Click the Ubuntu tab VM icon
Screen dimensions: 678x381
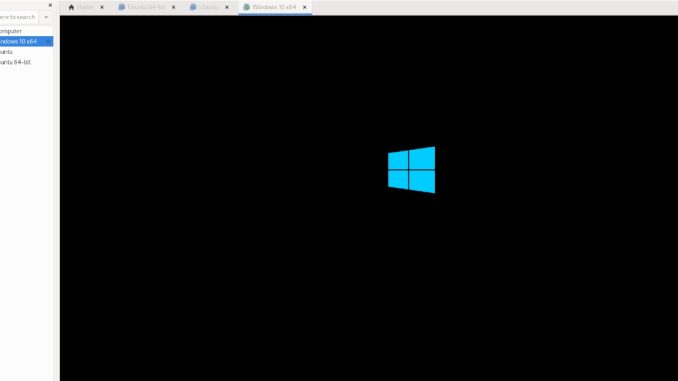[x=193, y=7]
